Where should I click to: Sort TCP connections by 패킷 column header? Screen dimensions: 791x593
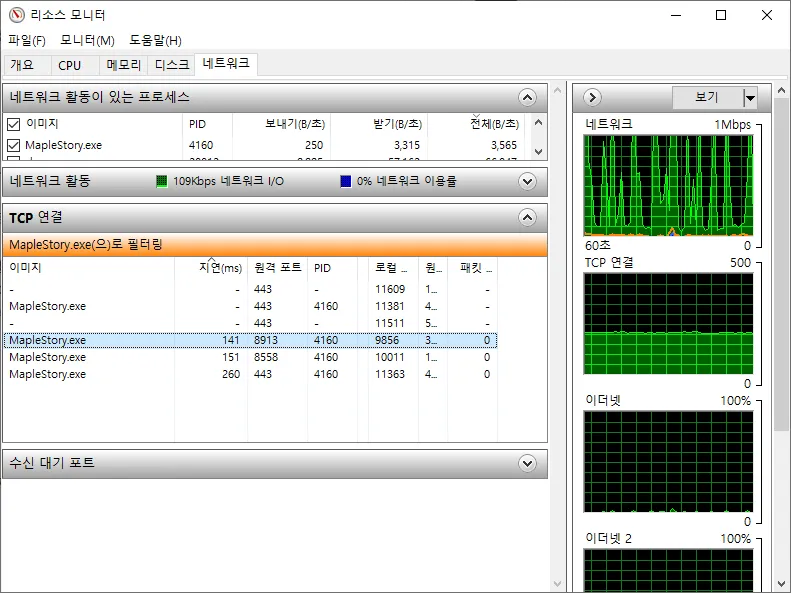click(473, 268)
